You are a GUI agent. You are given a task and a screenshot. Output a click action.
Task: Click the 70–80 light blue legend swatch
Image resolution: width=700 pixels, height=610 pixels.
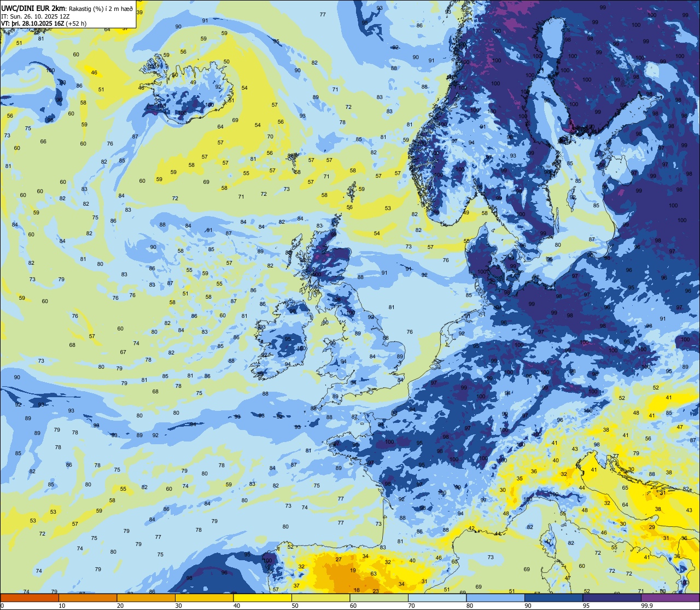coord(437,597)
